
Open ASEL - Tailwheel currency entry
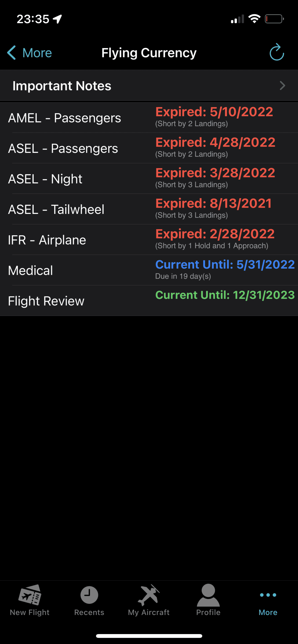[x=149, y=209]
